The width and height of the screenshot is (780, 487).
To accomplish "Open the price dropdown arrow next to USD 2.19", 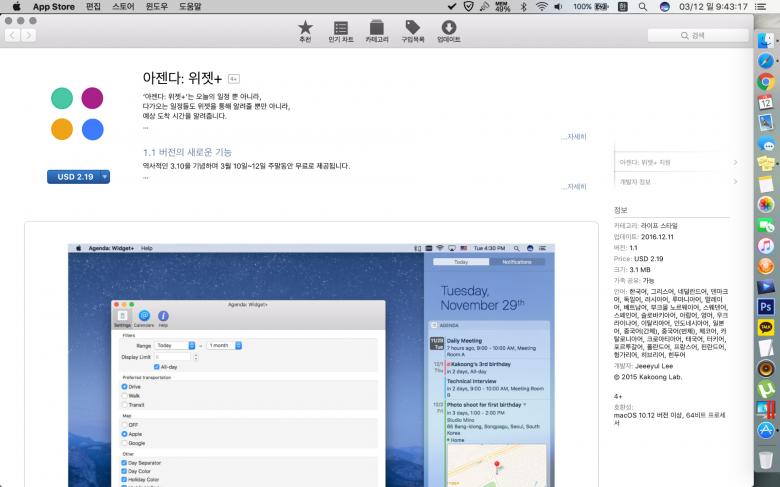I will click(x=104, y=177).
